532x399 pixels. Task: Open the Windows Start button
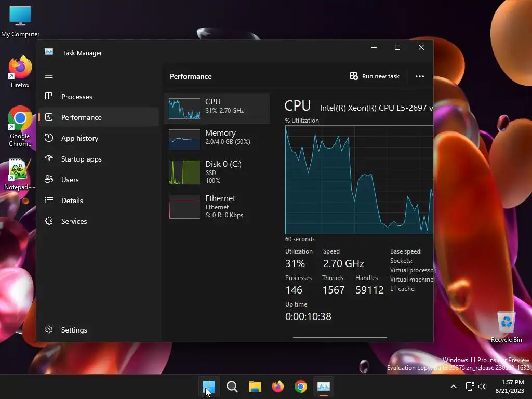[209, 387]
